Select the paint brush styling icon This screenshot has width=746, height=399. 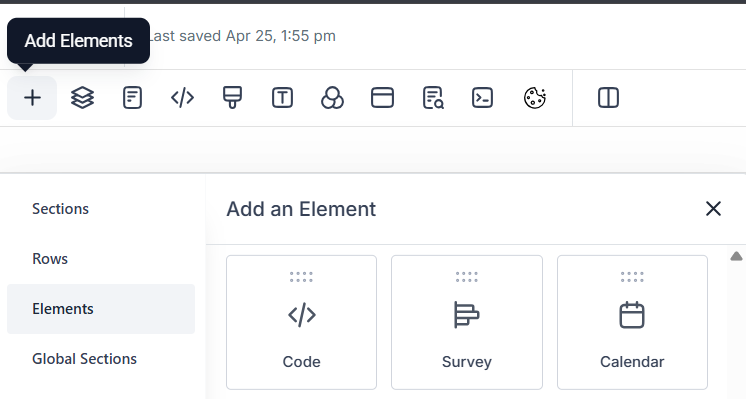click(232, 97)
